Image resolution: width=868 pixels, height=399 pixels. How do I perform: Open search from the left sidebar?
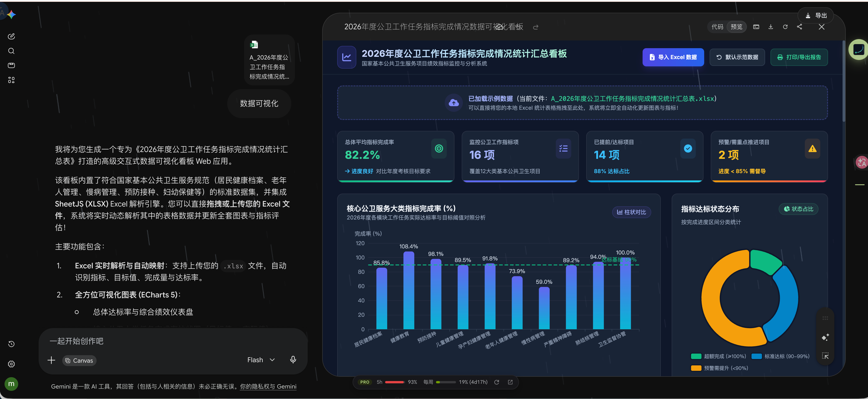11,51
